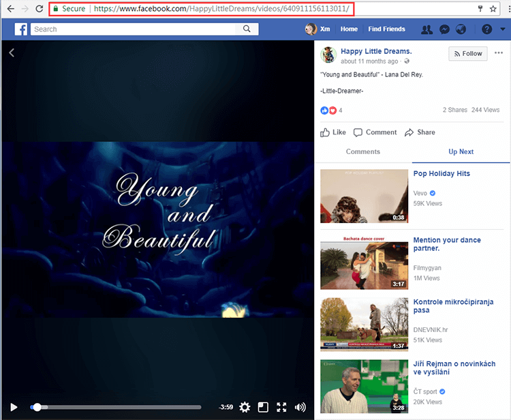Click the ČT sport publisher name
This screenshot has height=420, width=511.
pyautogui.click(x=425, y=391)
